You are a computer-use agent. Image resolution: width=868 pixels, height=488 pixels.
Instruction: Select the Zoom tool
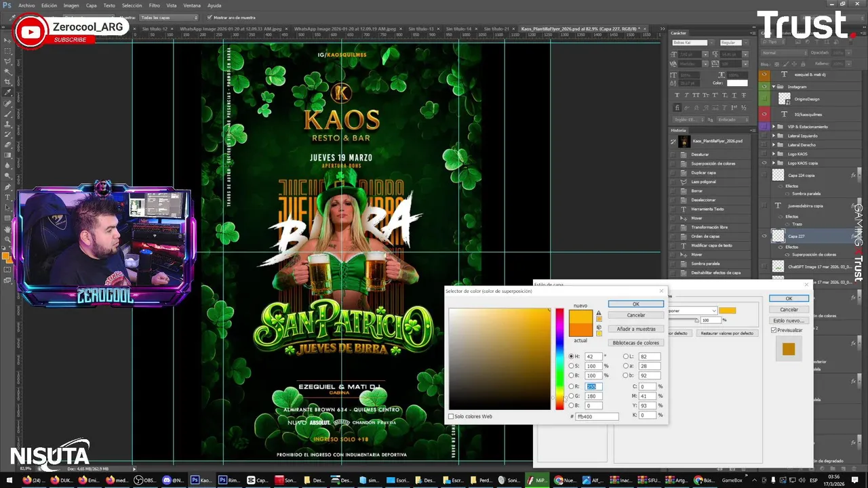point(7,239)
